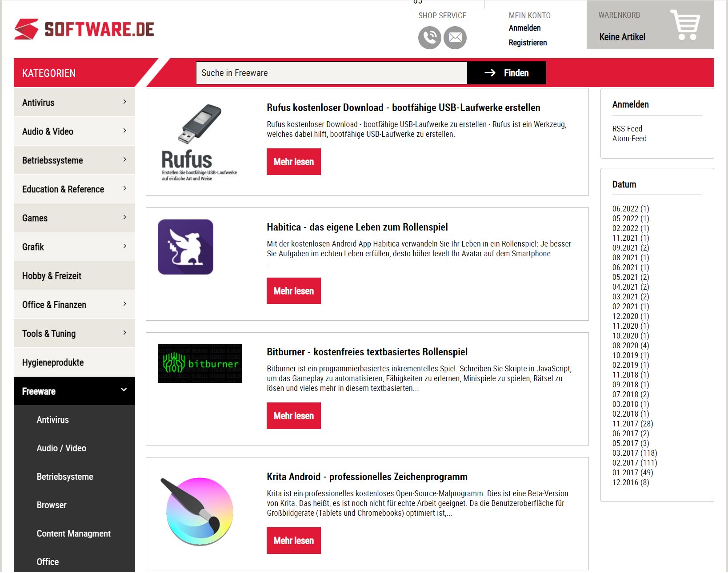The height and width of the screenshot is (573, 728).
Task: Expand the Antivirus category chevron
Action: (x=124, y=102)
